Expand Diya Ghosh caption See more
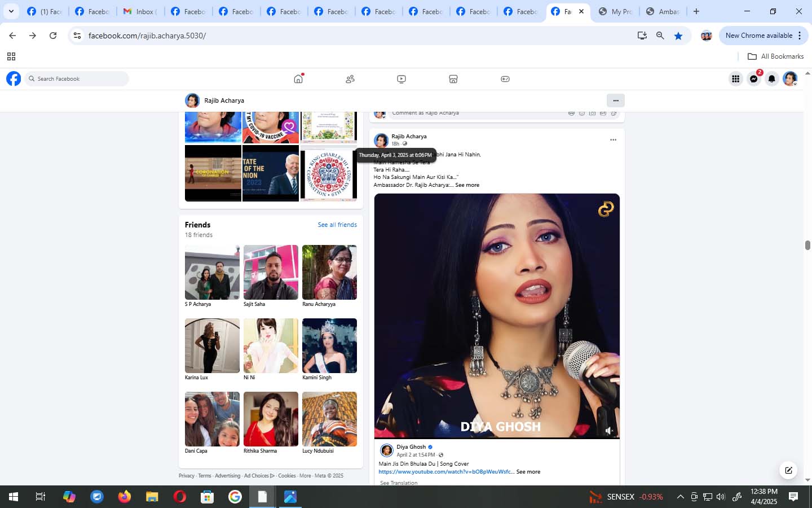The width and height of the screenshot is (812, 508). tap(528, 472)
